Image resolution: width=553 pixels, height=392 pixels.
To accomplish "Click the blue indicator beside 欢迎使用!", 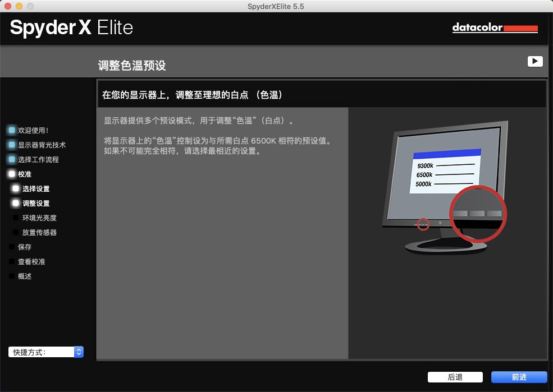I will (x=12, y=130).
